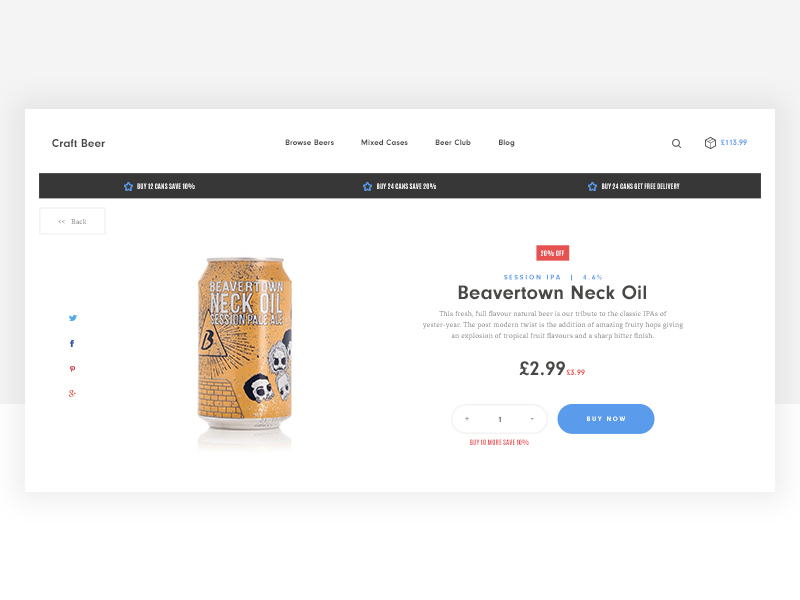Pin product using Pinterest icon
800x600 pixels.
tap(72, 369)
